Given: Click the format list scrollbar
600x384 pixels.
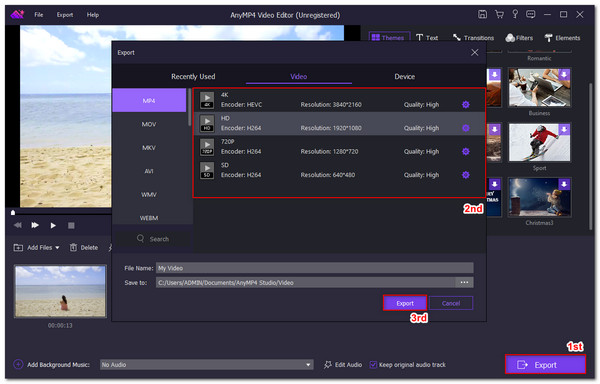Looking at the screenshot, I should tap(189, 107).
